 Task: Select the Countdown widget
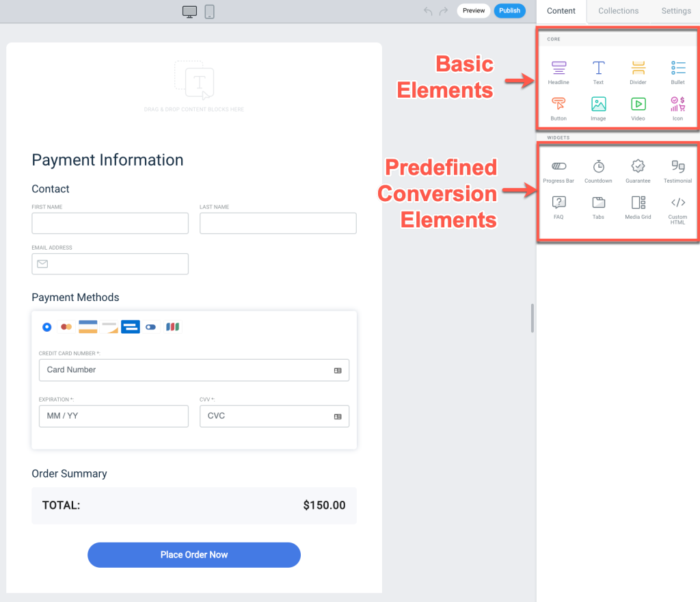[598, 167]
